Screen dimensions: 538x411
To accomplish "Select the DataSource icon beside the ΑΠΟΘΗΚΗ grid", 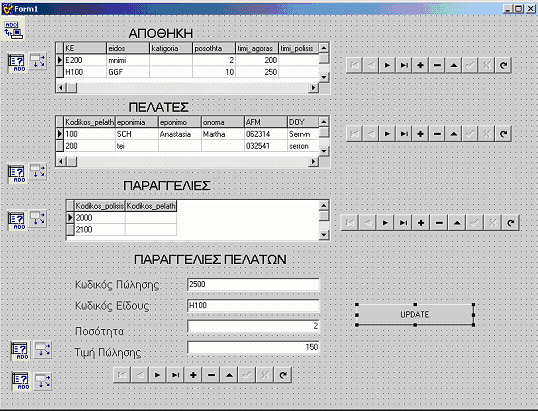I will [x=37, y=62].
